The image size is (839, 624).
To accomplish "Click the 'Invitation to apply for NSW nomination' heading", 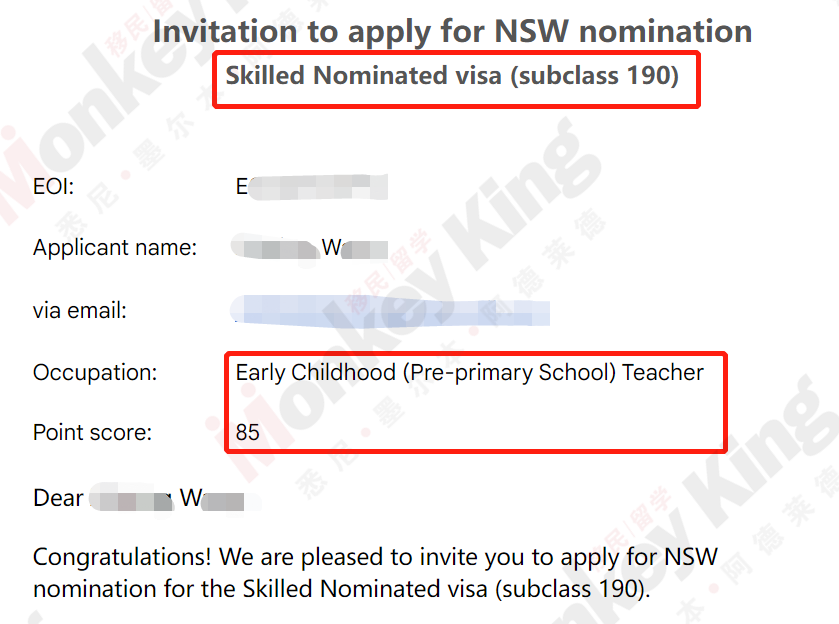I will coord(452,32).
